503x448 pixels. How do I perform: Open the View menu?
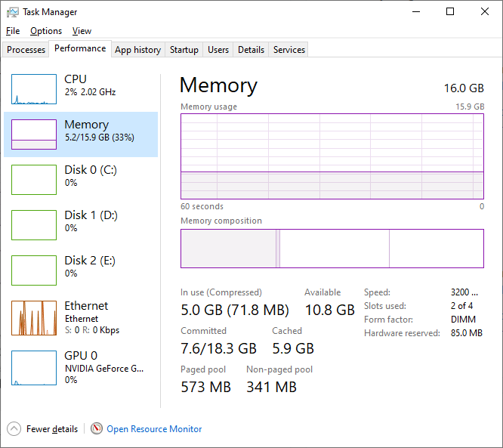(82, 31)
